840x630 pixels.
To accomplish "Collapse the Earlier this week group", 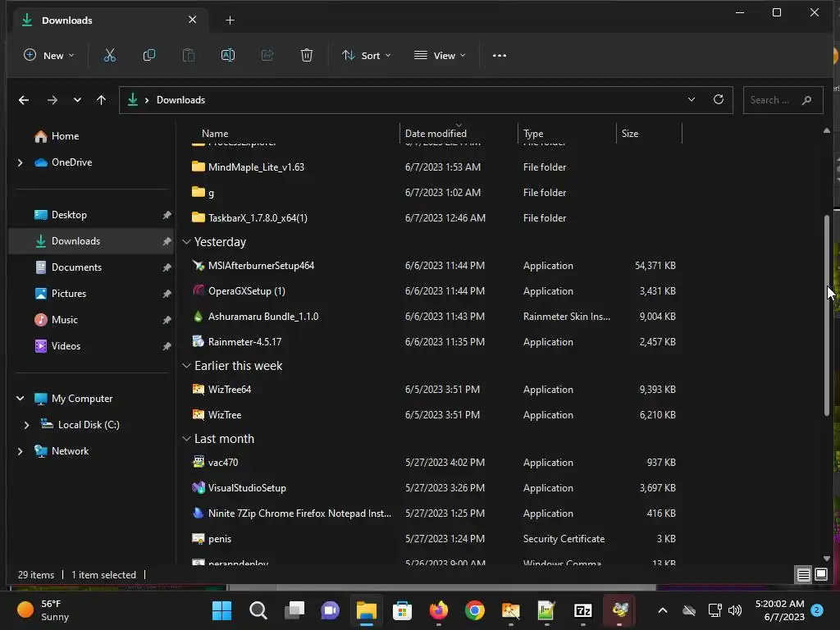I will pyautogui.click(x=186, y=366).
